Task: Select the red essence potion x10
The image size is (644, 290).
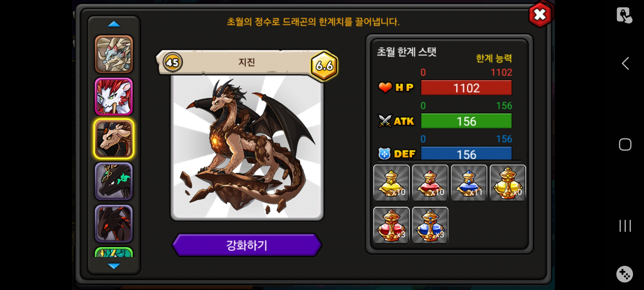Action: (430, 183)
